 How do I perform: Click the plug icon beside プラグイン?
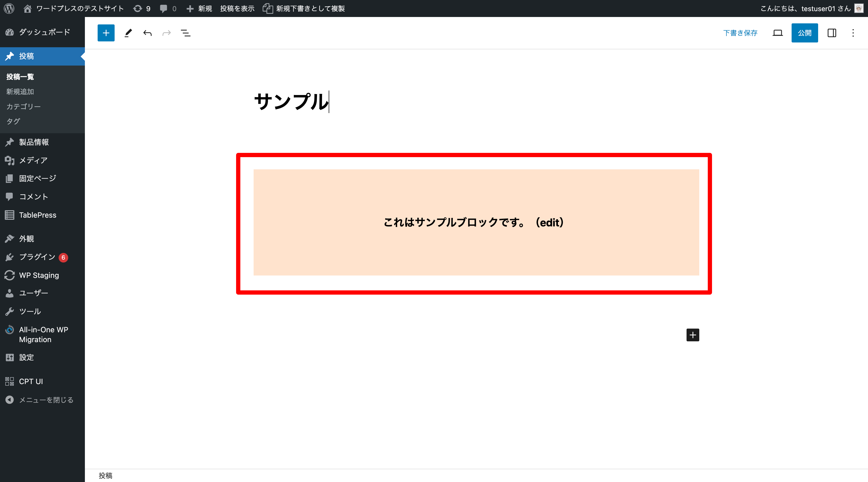[10, 257]
